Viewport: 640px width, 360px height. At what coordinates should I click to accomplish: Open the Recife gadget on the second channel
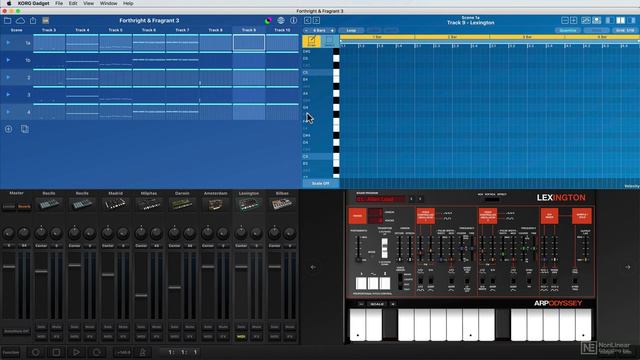pos(82,204)
